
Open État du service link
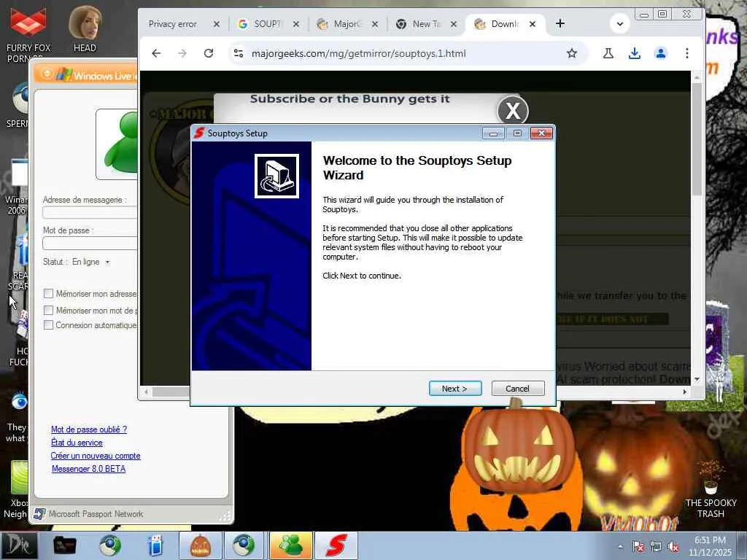point(77,443)
